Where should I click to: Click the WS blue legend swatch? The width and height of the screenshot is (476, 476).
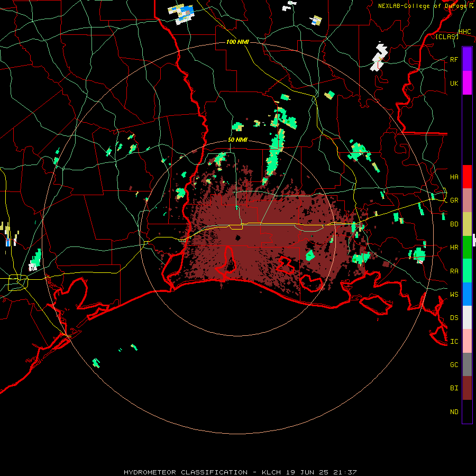point(467,294)
